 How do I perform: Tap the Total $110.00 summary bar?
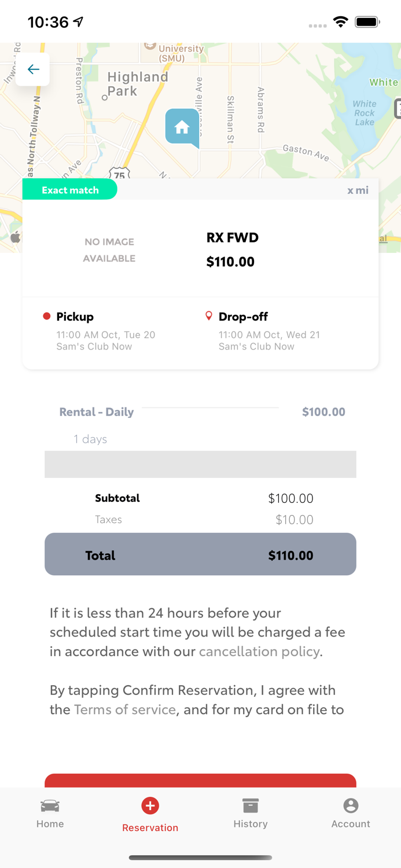200,554
